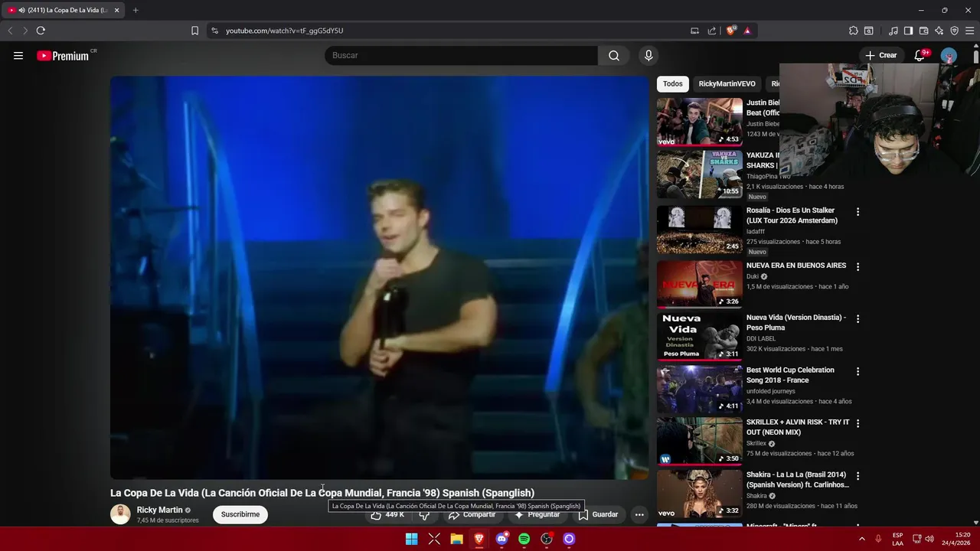Viewport: 980px width, 551px height.
Task: Start voice search with microphone icon
Action: [648, 55]
